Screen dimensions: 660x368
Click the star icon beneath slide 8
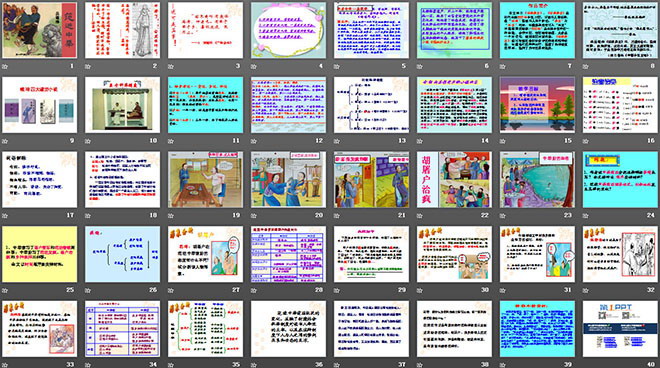click(x=586, y=66)
